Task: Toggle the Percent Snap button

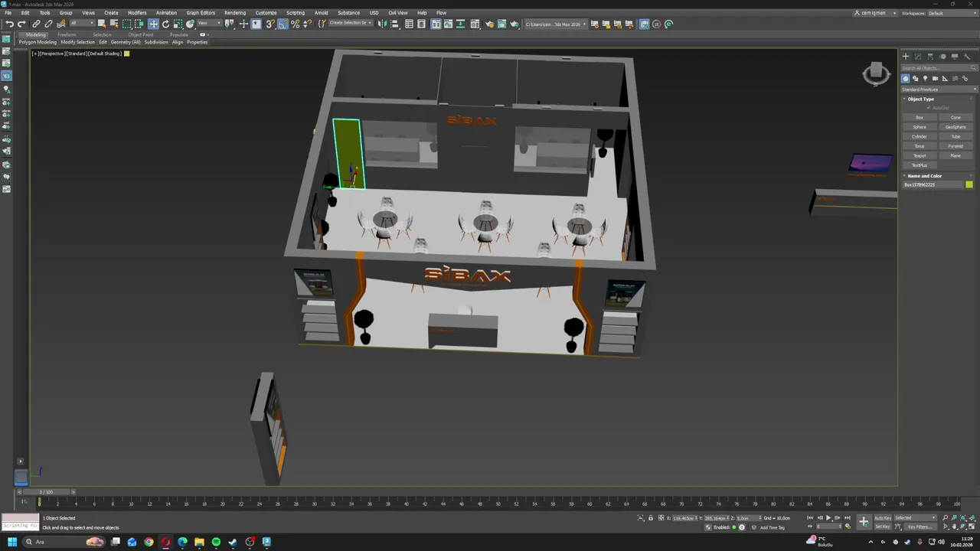Action: [295, 24]
